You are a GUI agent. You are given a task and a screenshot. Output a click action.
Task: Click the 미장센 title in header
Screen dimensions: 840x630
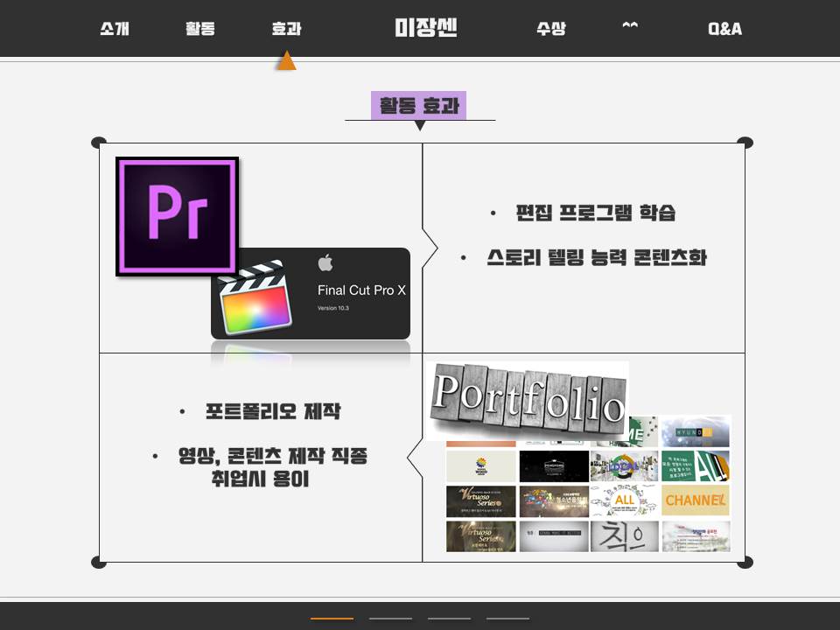tap(426, 27)
